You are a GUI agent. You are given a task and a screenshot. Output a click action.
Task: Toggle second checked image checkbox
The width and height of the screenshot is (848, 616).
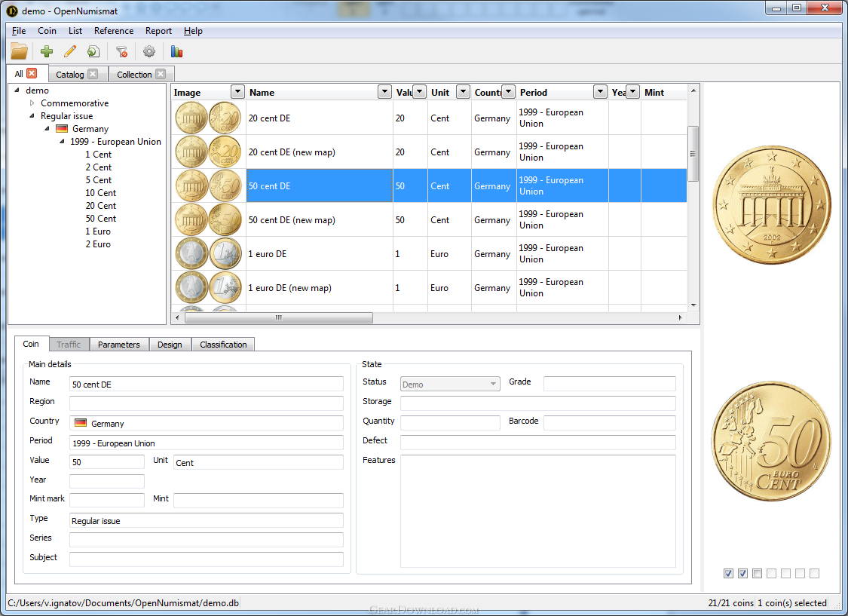pos(742,573)
